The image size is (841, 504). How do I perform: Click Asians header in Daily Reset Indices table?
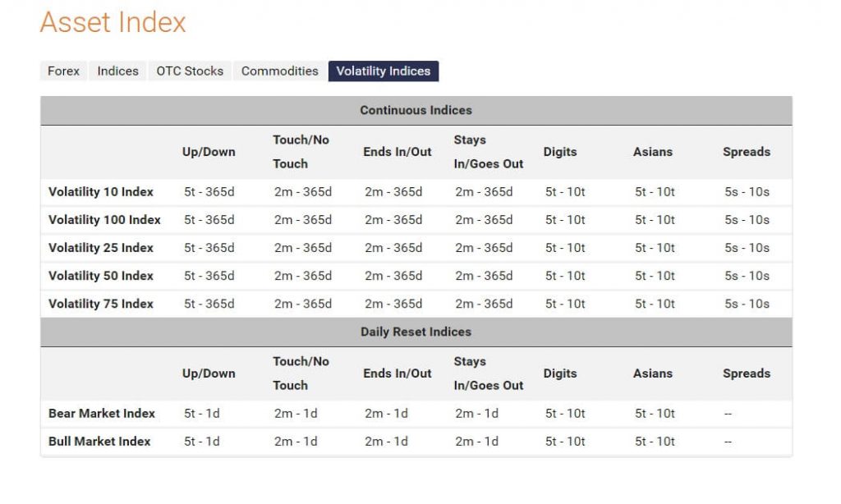[x=653, y=373]
